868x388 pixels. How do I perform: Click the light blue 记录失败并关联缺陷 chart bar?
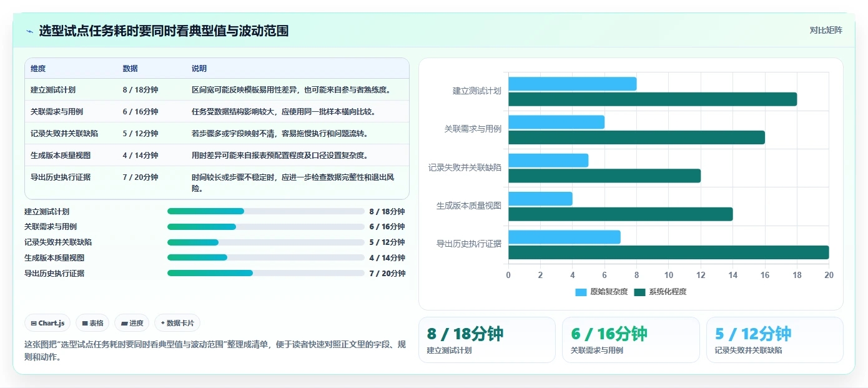548,161
